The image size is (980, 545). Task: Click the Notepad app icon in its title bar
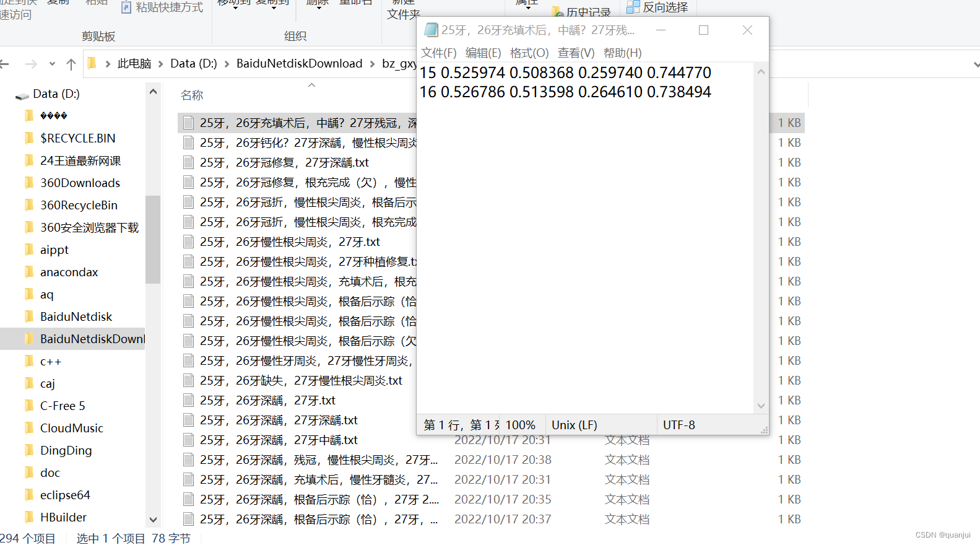431,30
